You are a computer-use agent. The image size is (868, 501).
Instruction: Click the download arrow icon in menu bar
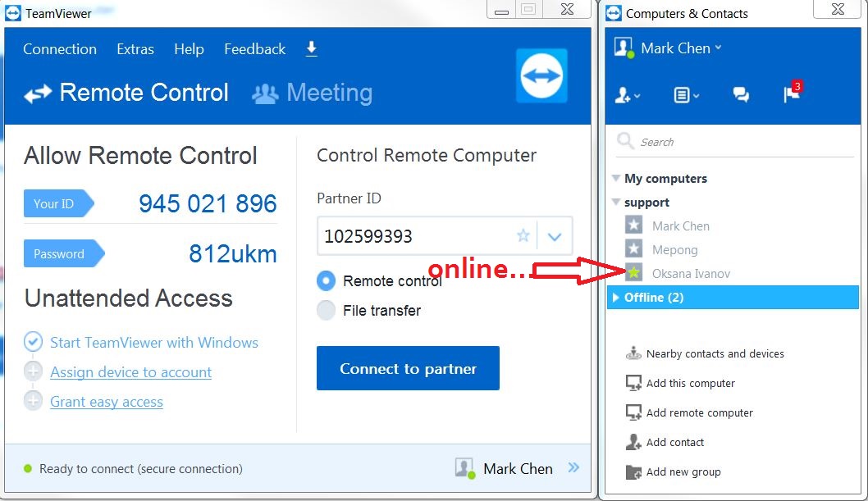312,48
